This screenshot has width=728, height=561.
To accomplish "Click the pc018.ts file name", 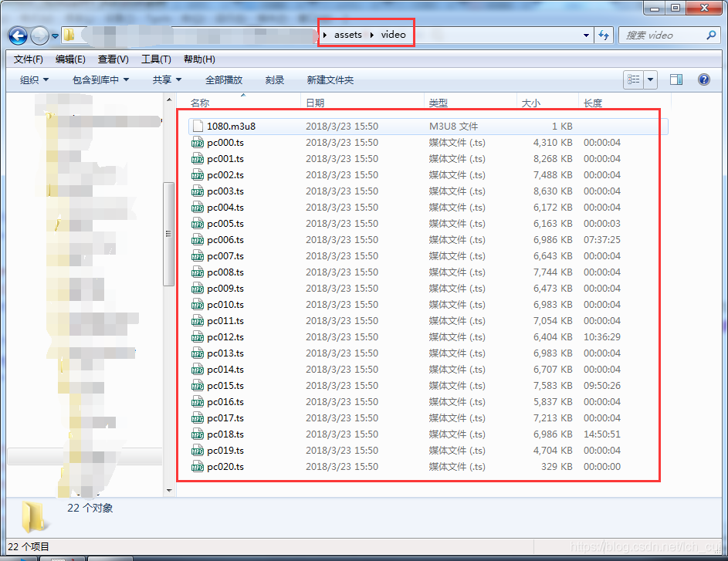I will pyautogui.click(x=225, y=434).
